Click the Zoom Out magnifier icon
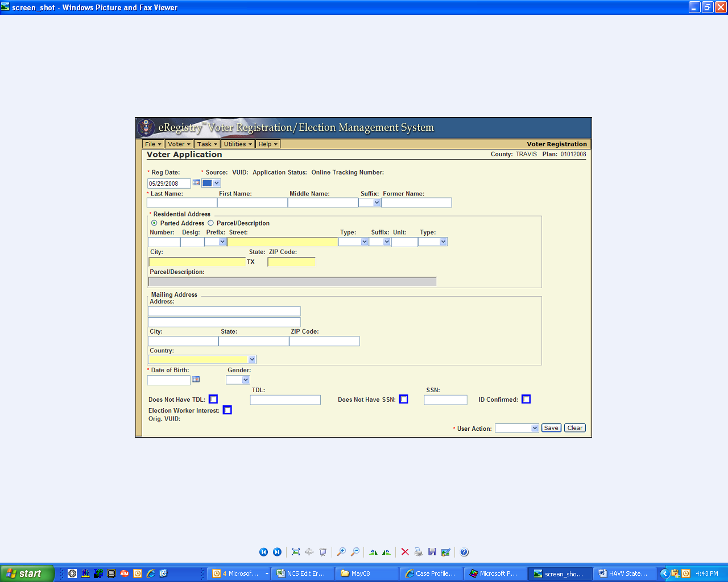The width and height of the screenshot is (728, 582). [x=355, y=552]
